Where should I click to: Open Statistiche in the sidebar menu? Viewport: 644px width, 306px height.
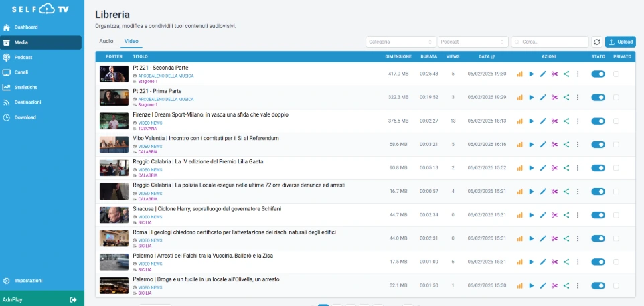coord(26,87)
